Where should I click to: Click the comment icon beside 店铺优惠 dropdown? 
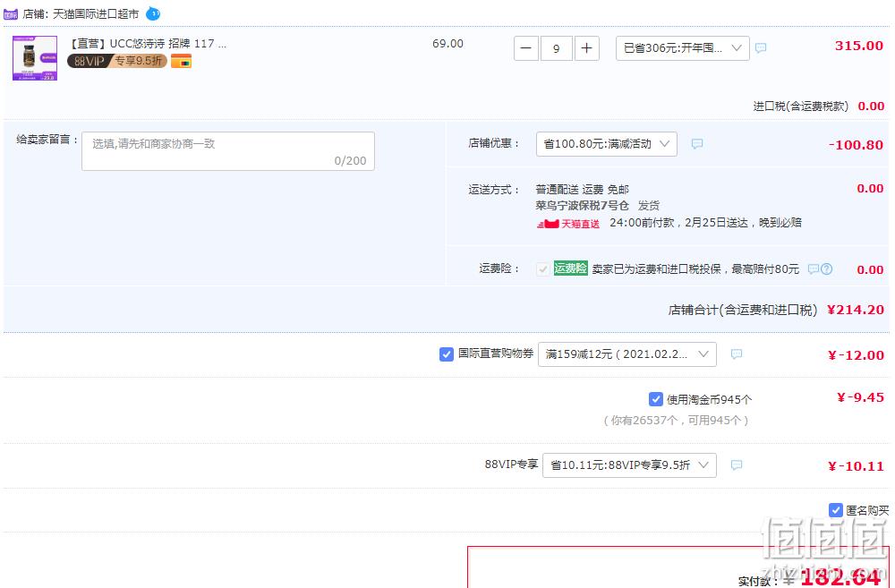697,144
